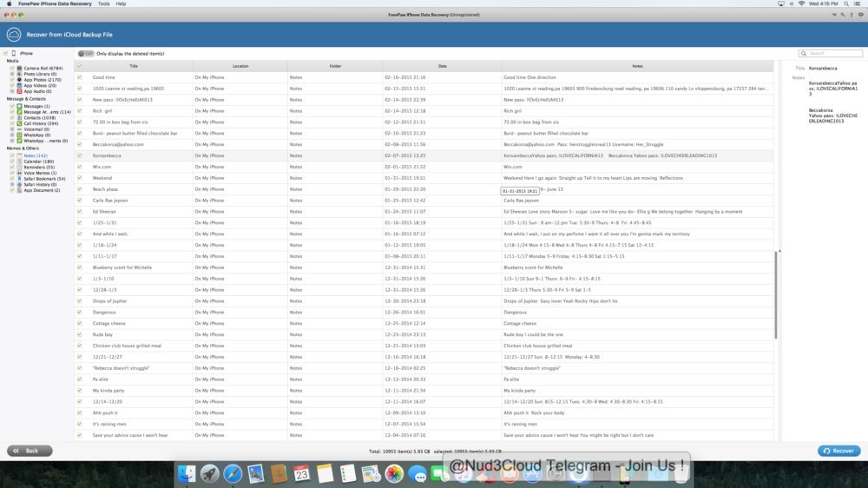Open Photos app in the dock

(394, 473)
